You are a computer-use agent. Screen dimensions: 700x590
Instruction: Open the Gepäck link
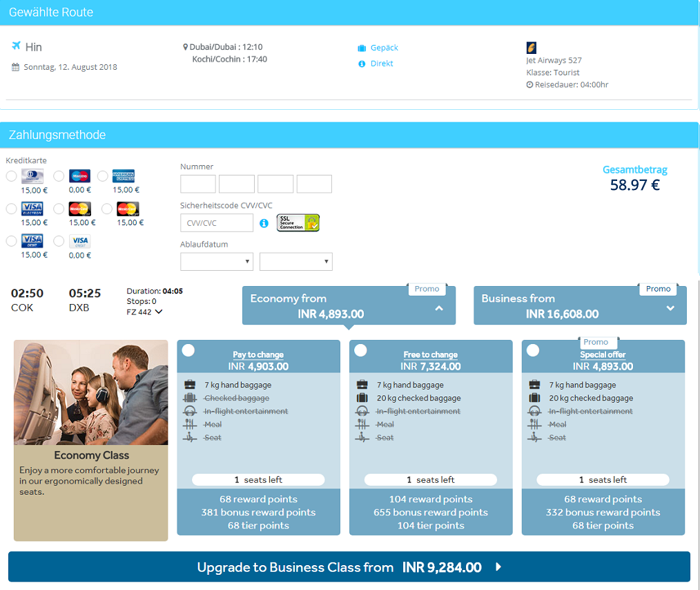point(384,48)
